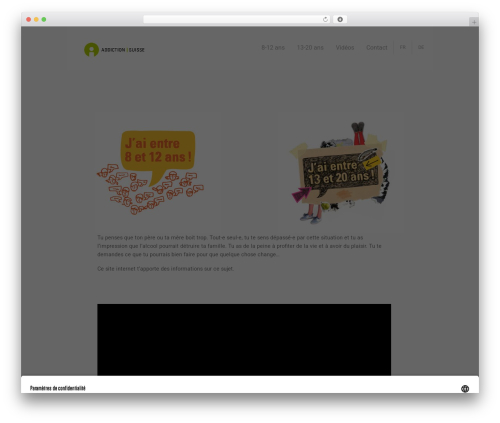Open the Contact page
Viewport: 500px width, 423px height.
[x=377, y=48]
